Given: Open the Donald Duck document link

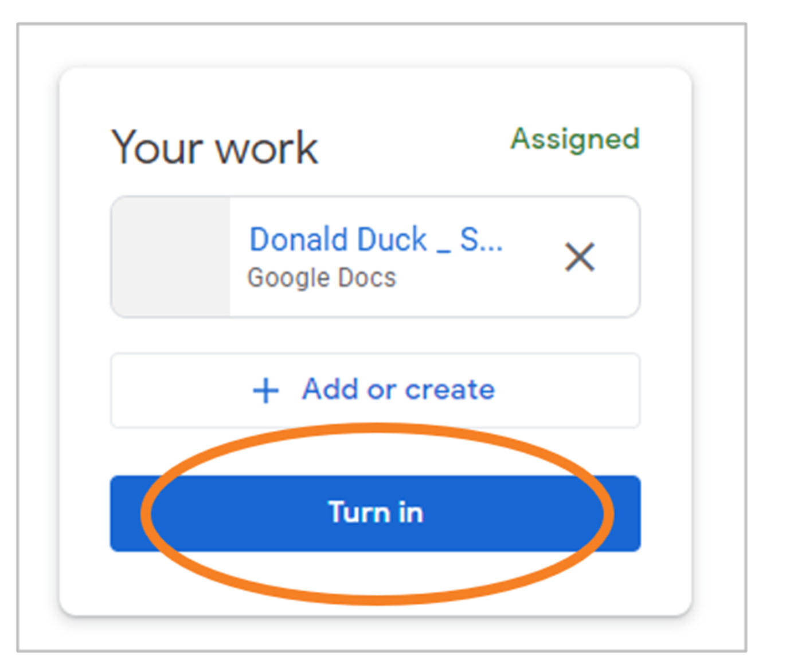Looking at the screenshot, I should (376, 239).
